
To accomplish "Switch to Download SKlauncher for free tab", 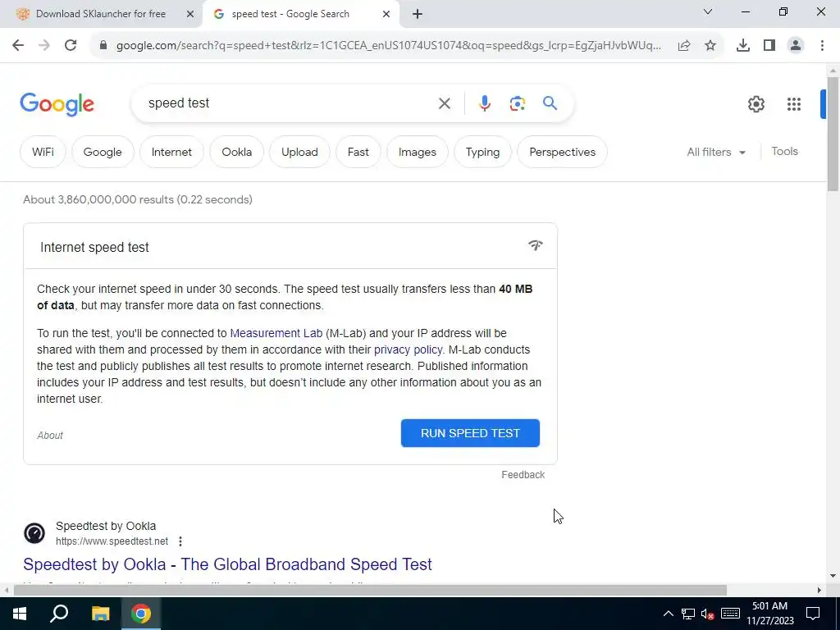I will pyautogui.click(x=101, y=14).
